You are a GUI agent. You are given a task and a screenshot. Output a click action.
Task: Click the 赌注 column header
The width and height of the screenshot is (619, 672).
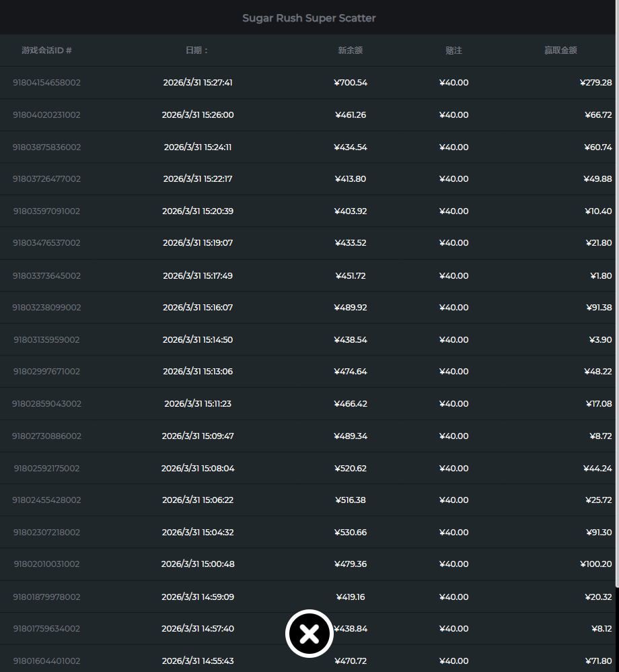pyautogui.click(x=453, y=51)
